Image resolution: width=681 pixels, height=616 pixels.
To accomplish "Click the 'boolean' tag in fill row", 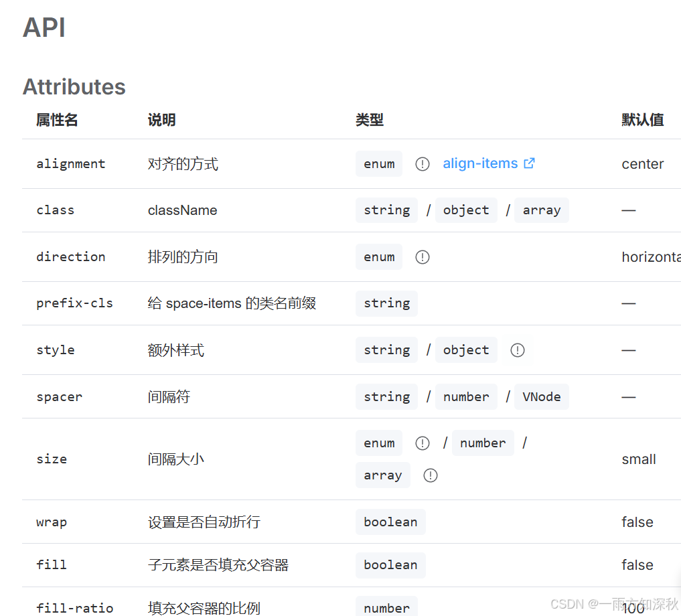I will [390, 564].
